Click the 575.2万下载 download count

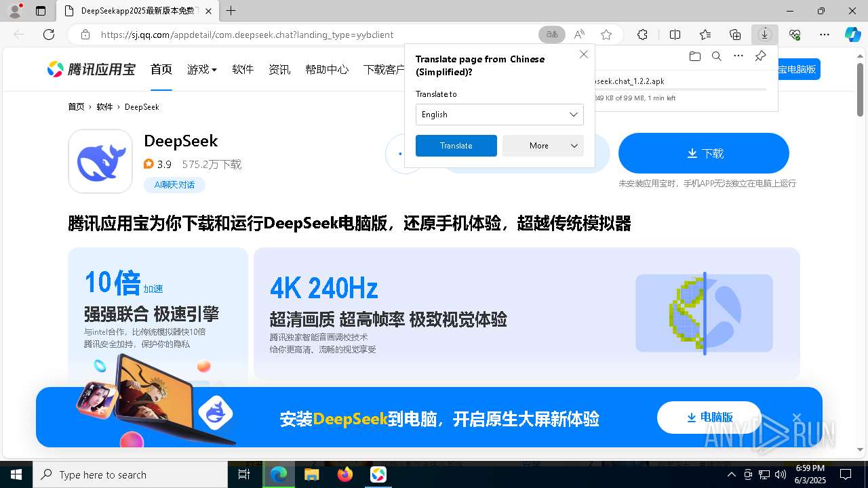[212, 165]
